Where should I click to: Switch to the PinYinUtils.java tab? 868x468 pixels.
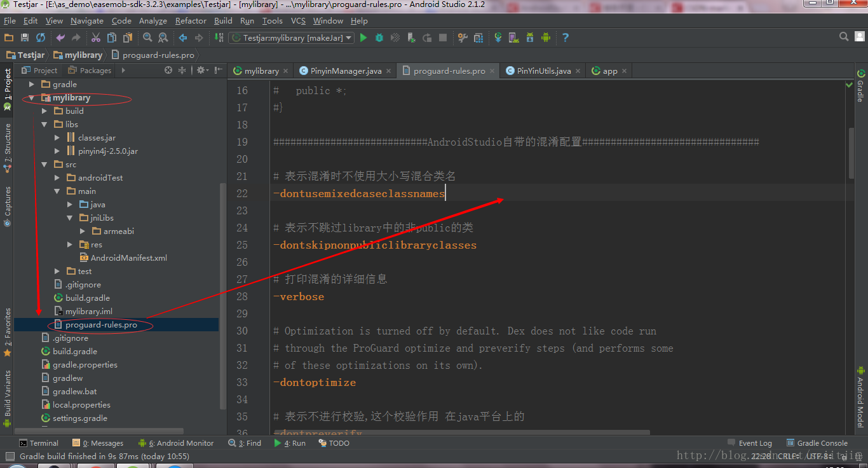coord(544,71)
